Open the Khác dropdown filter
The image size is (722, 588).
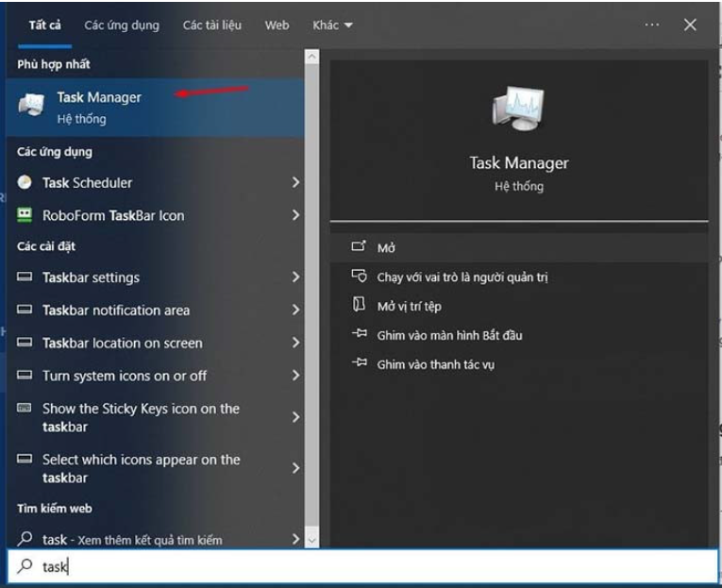[332, 25]
